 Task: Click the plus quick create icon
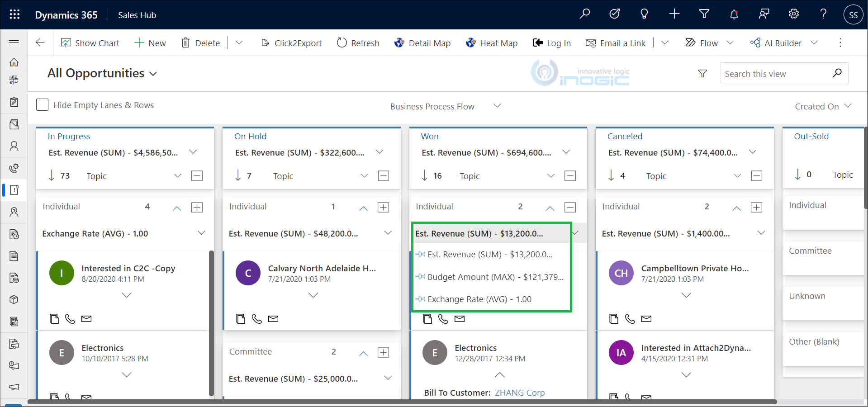click(674, 14)
